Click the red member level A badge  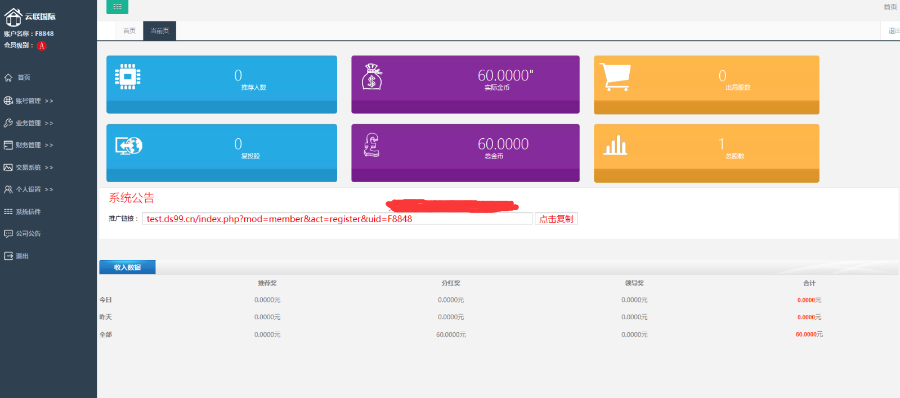pyautogui.click(x=41, y=45)
